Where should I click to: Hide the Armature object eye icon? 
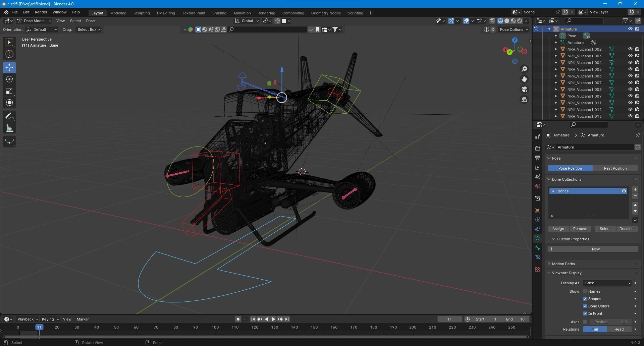coord(630,29)
